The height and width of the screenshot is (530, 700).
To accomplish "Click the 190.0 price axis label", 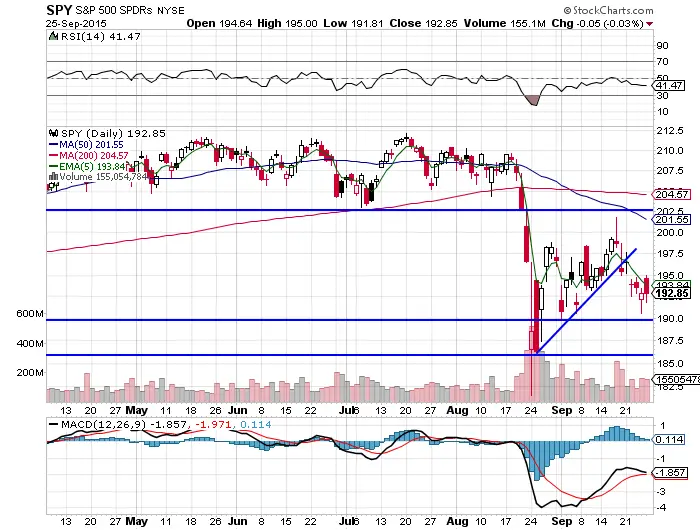I will pyautogui.click(x=670, y=319).
